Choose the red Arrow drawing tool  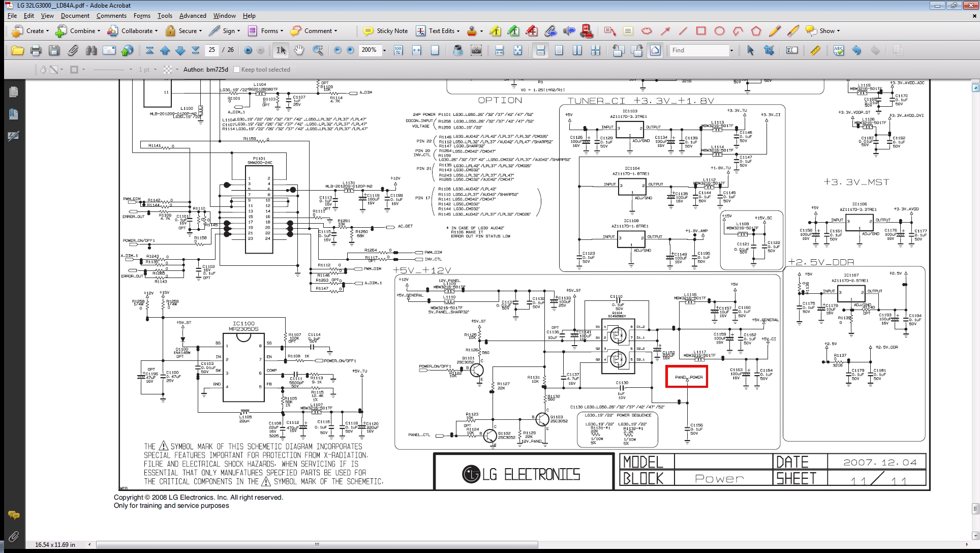coord(665,31)
